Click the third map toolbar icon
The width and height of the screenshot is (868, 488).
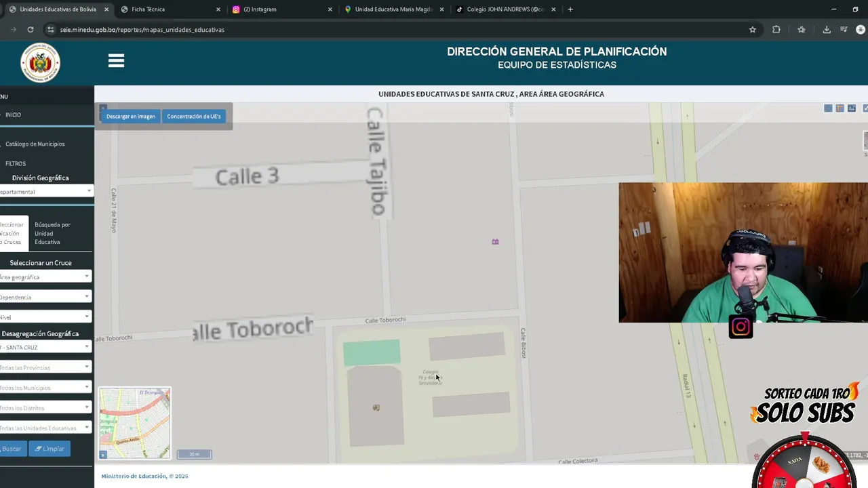click(x=852, y=108)
